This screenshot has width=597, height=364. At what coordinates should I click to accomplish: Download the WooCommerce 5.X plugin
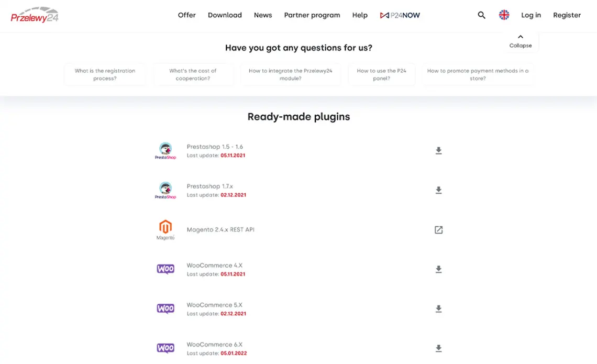[x=439, y=309]
